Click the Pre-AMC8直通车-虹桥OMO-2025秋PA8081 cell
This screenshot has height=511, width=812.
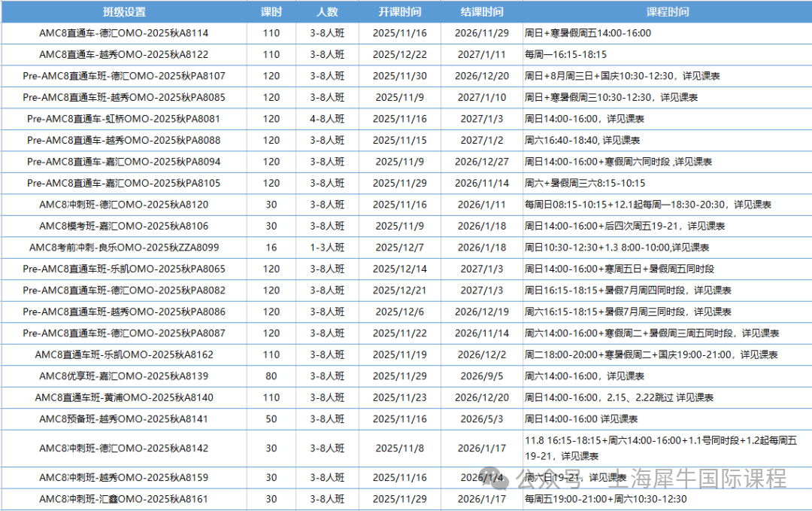[x=124, y=119]
